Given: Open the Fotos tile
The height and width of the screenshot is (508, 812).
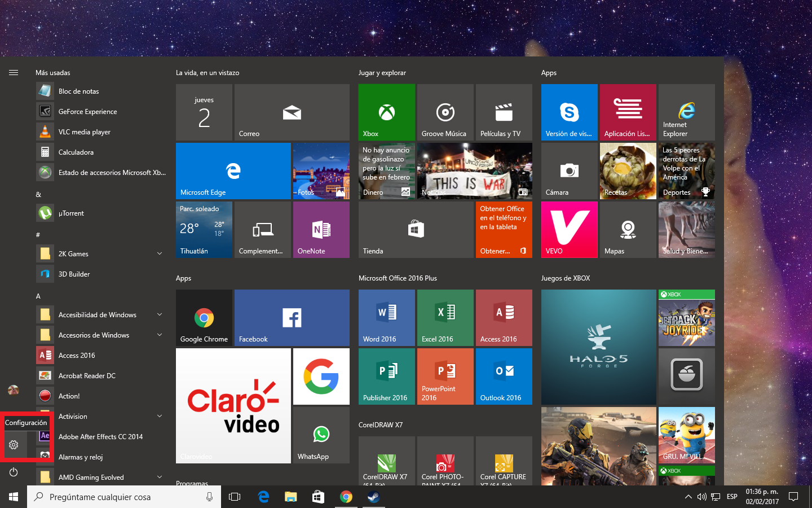Looking at the screenshot, I should (321, 171).
